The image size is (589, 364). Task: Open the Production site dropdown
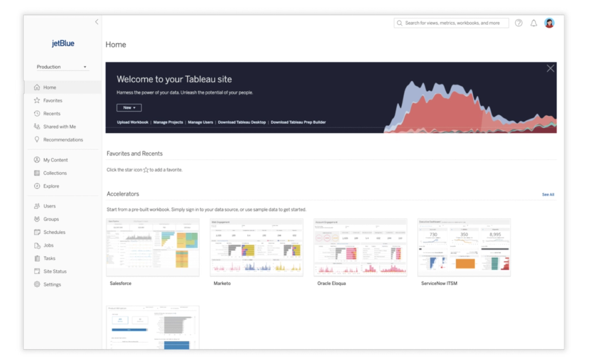click(x=62, y=67)
